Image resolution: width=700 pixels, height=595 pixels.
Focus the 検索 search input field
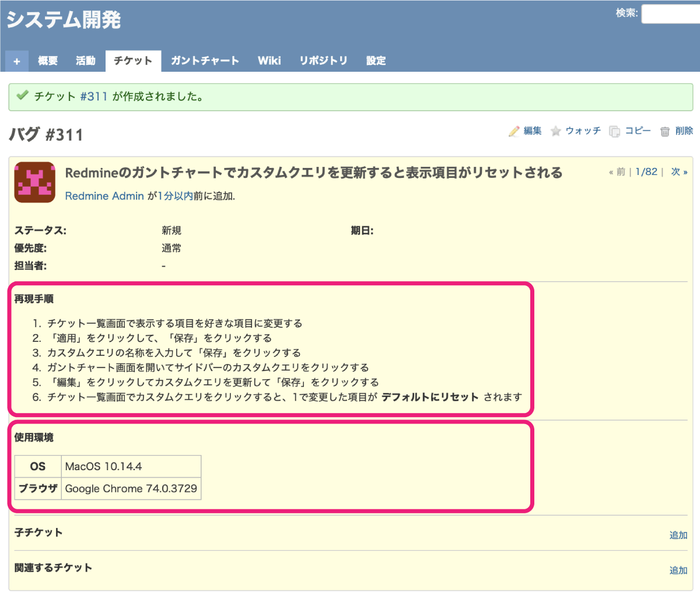[x=671, y=14]
